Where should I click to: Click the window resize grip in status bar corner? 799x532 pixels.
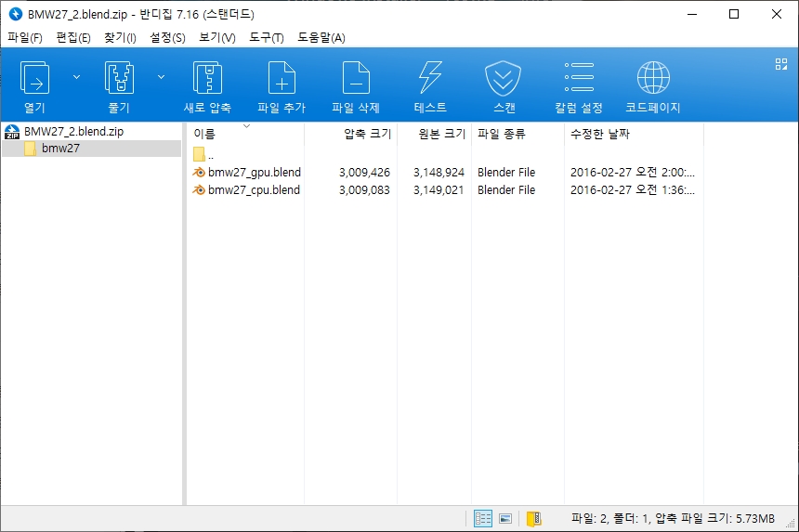(x=792, y=525)
